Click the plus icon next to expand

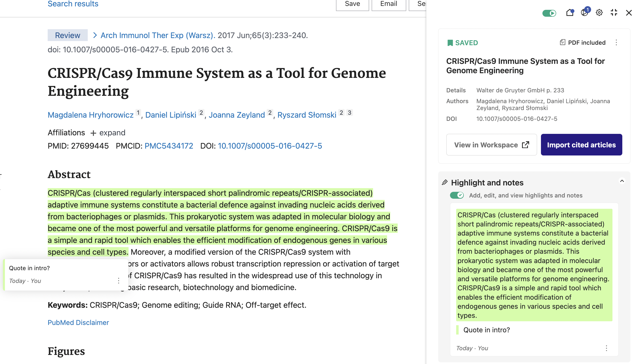[93, 133]
